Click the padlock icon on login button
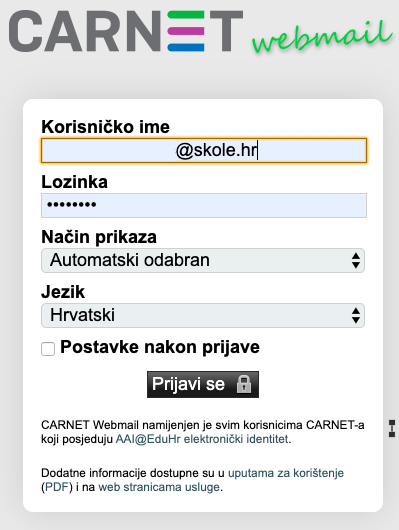The image size is (399, 530). pyautogui.click(x=244, y=384)
